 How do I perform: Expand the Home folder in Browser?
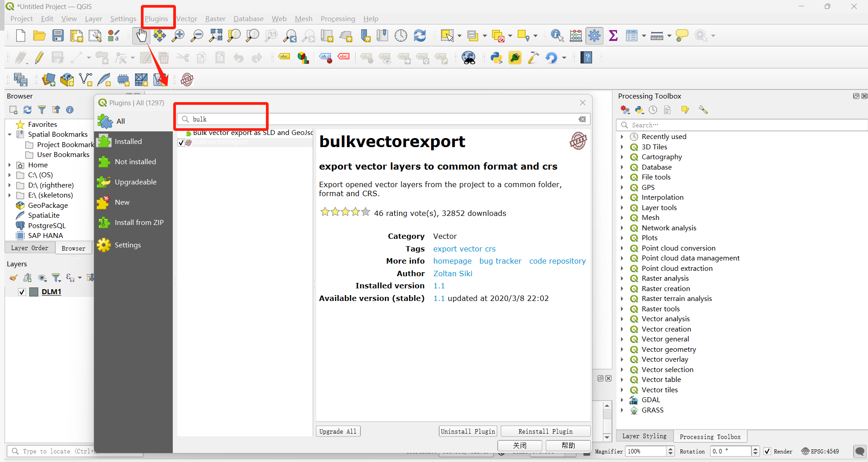click(x=9, y=165)
